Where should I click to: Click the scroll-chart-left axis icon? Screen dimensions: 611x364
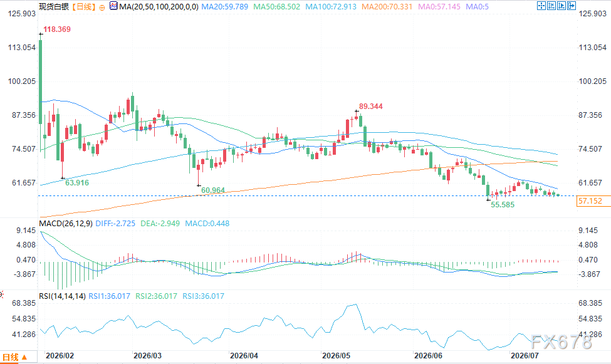[x=551, y=6]
